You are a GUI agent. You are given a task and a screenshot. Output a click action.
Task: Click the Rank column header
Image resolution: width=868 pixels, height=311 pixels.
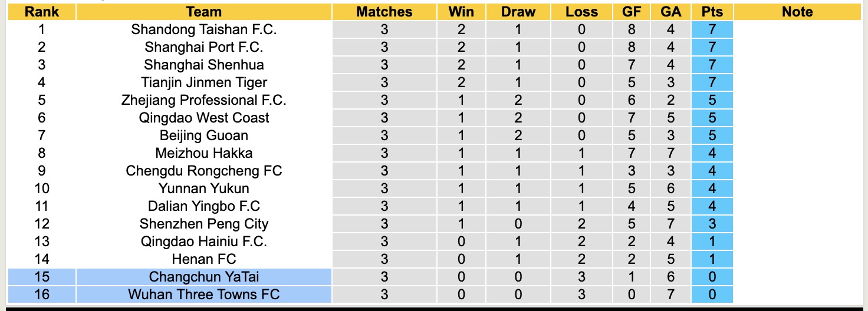(x=42, y=12)
